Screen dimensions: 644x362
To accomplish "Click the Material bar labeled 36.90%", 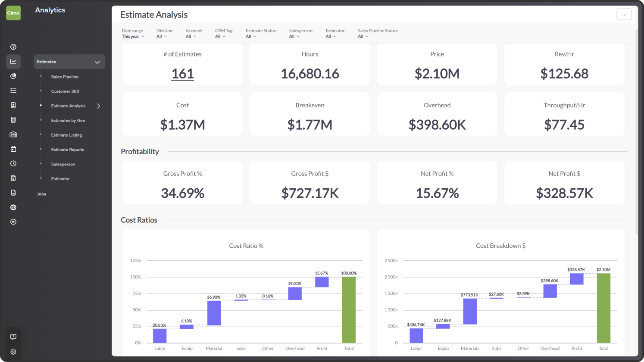I will (214, 313).
